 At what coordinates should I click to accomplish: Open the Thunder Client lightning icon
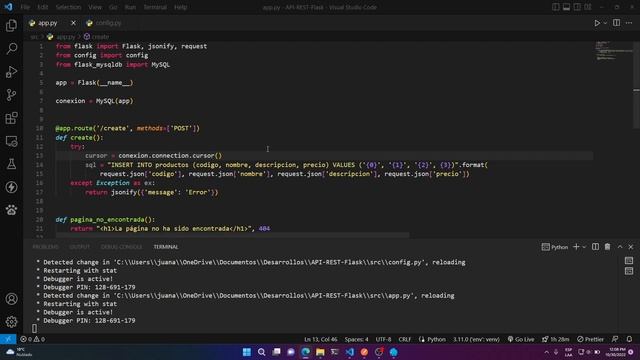[11, 187]
